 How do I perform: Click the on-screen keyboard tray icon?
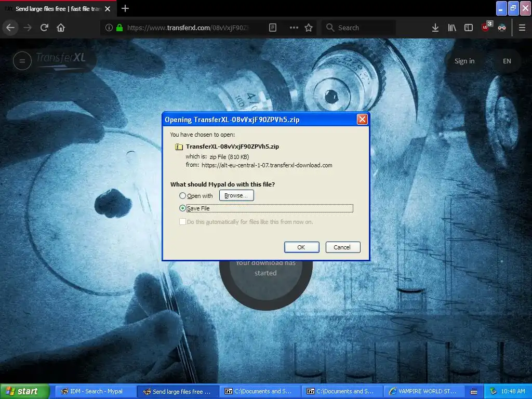tap(474, 392)
